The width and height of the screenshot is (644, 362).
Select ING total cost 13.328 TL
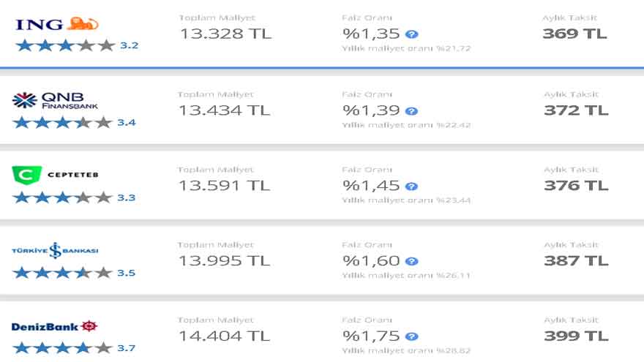pyautogui.click(x=225, y=34)
